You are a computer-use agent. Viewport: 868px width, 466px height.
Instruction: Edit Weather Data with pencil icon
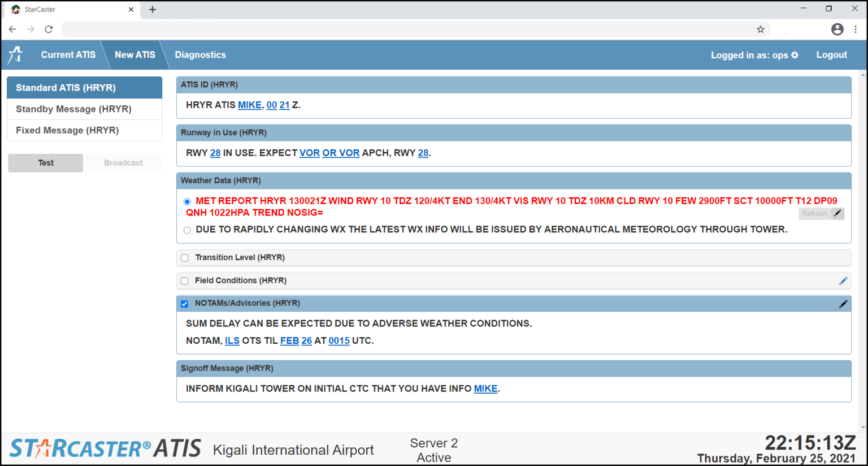[x=838, y=213]
